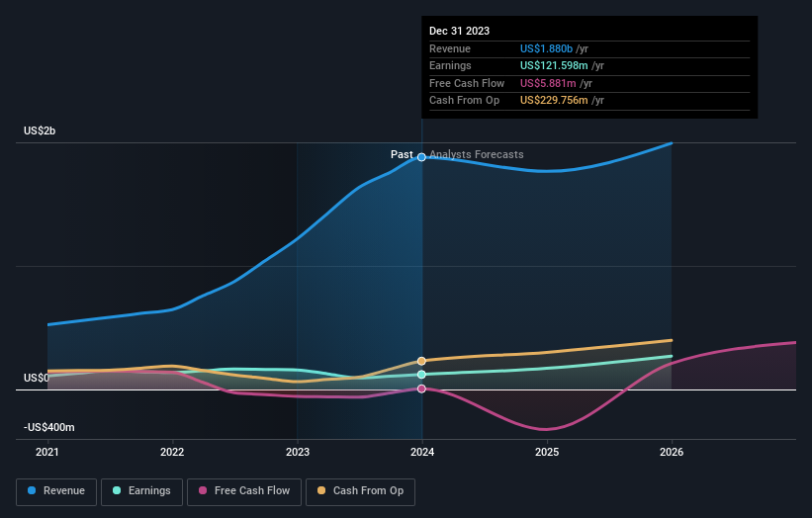Toggle the Revenue legend button
Viewport: 812px width, 518px height.
pyautogui.click(x=56, y=491)
